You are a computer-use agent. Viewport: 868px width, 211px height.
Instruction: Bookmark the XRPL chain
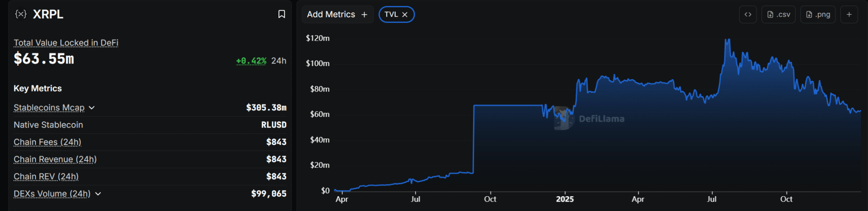tap(281, 14)
